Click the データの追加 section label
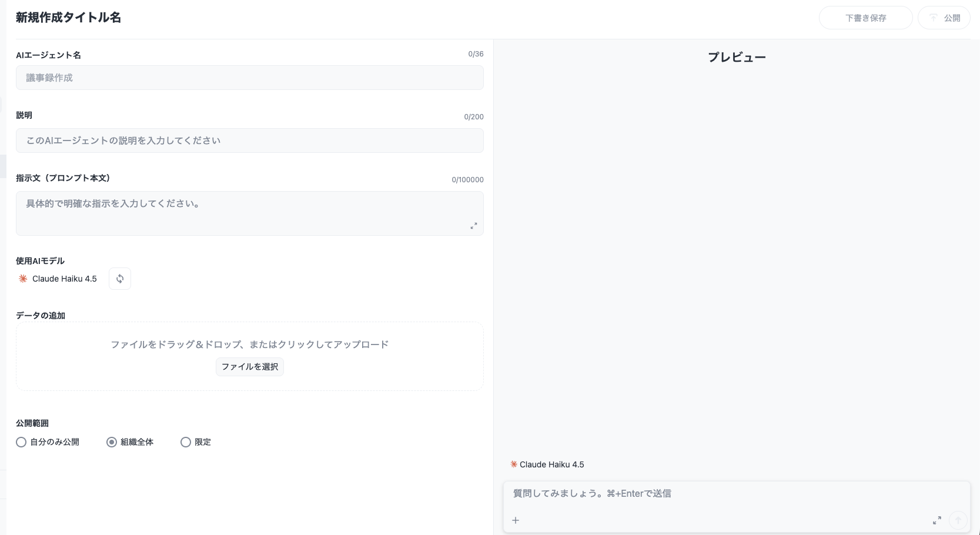980x535 pixels. click(x=41, y=316)
